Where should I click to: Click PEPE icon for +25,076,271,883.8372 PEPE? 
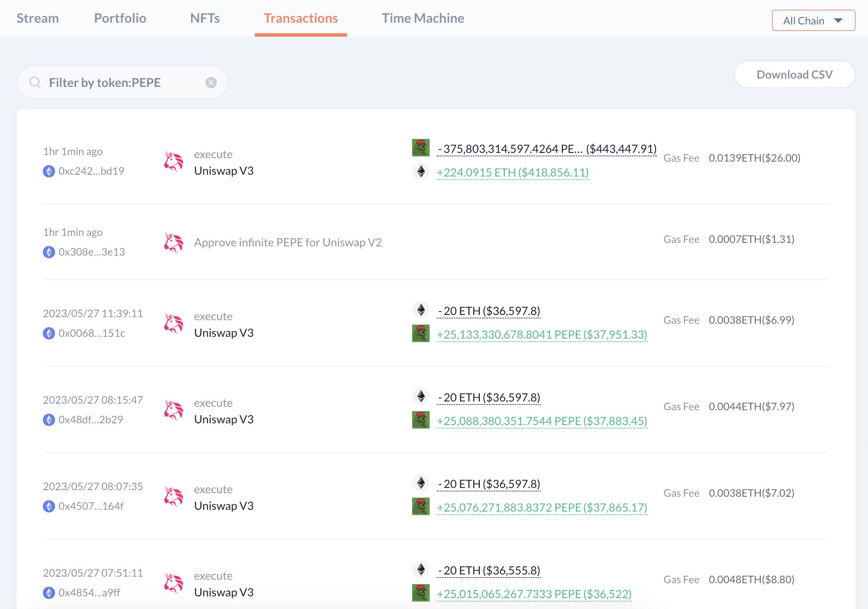point(421,506)
